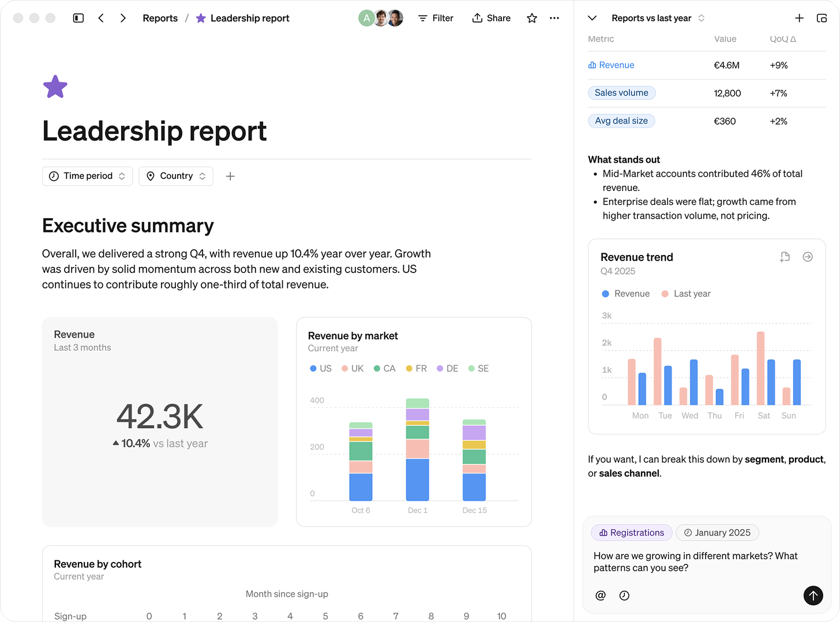Toggle US series in market legend
The image size is (840, 622).
pos(321,368)
